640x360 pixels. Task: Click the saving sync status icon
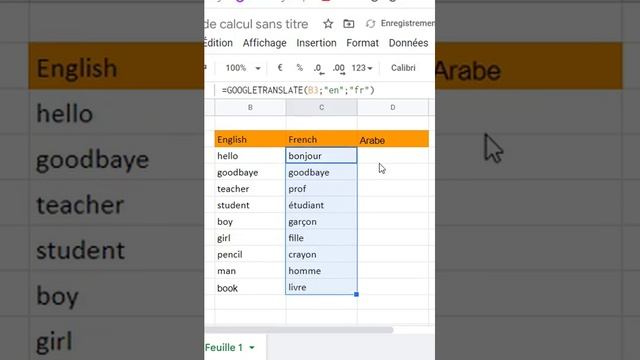[370, 24]
